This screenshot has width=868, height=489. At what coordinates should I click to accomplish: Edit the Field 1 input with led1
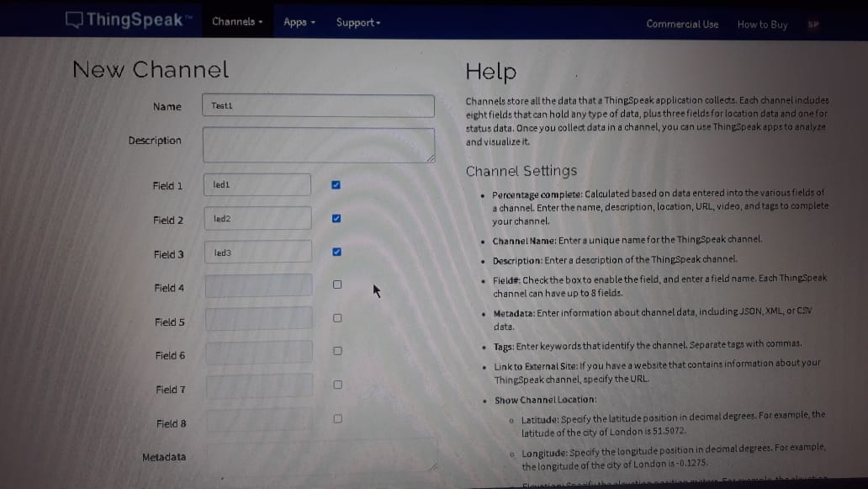click(x=257, y=185)
